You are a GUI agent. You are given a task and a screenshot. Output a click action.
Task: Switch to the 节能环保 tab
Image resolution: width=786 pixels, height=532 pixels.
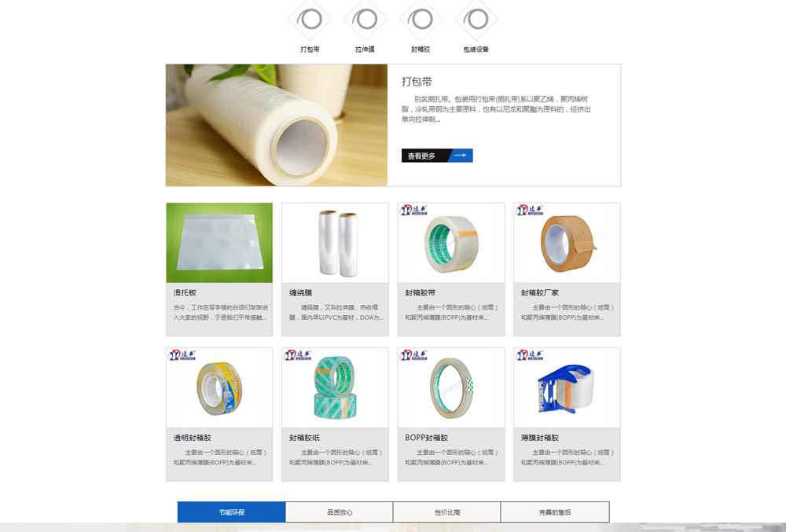(x=232, y=512)
